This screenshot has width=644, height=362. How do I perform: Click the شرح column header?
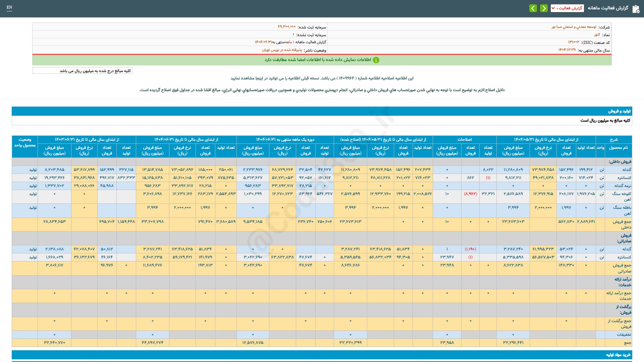[x=614, y=139]
